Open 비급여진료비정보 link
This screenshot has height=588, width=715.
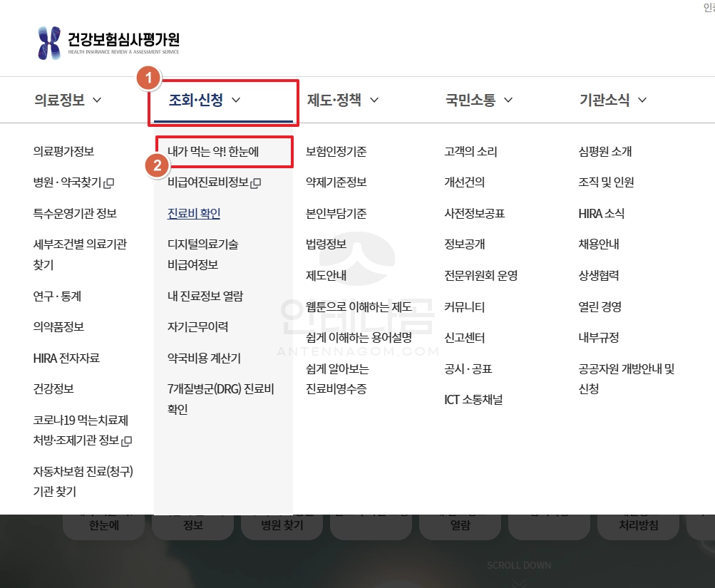[x=208, y=182]
